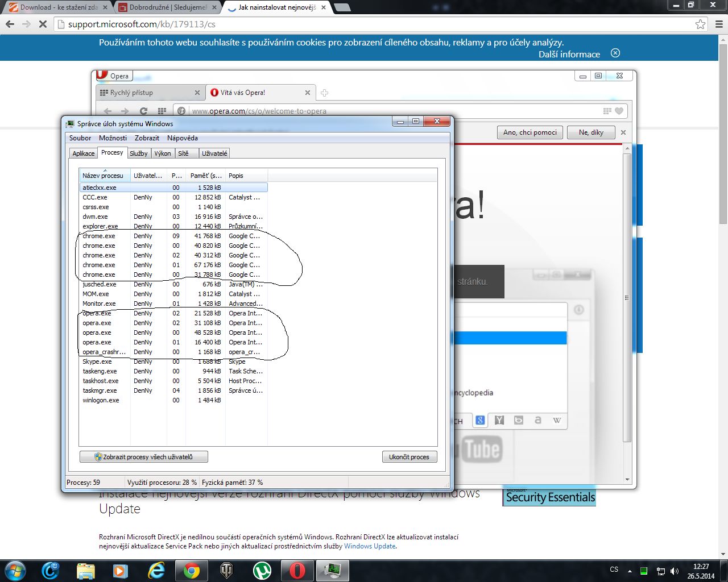The image size is (728, 582).
Task: Switch to the Uživatelé tab
Action: (214, 153)
